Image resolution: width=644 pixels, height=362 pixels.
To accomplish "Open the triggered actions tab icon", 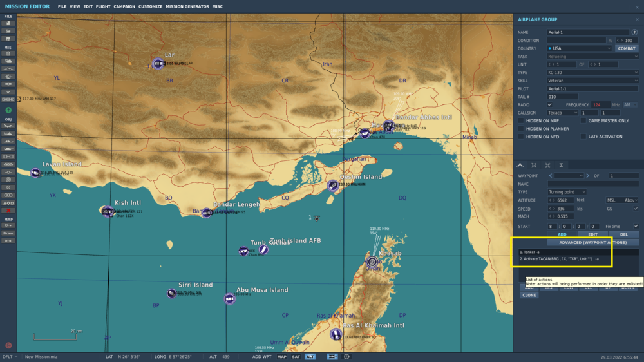I will coord(547,165).
